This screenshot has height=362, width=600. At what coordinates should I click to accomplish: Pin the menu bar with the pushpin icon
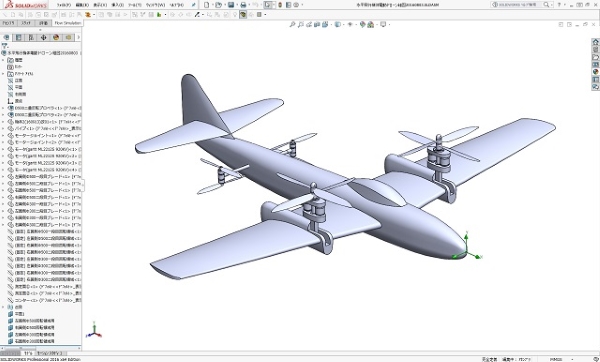(194, 5)
